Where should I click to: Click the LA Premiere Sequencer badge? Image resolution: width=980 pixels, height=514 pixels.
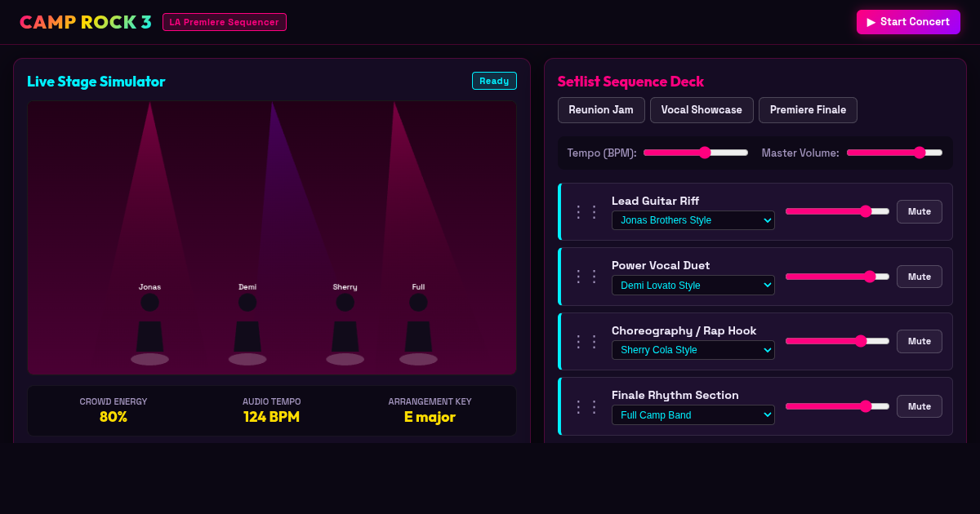click(225, 22)
